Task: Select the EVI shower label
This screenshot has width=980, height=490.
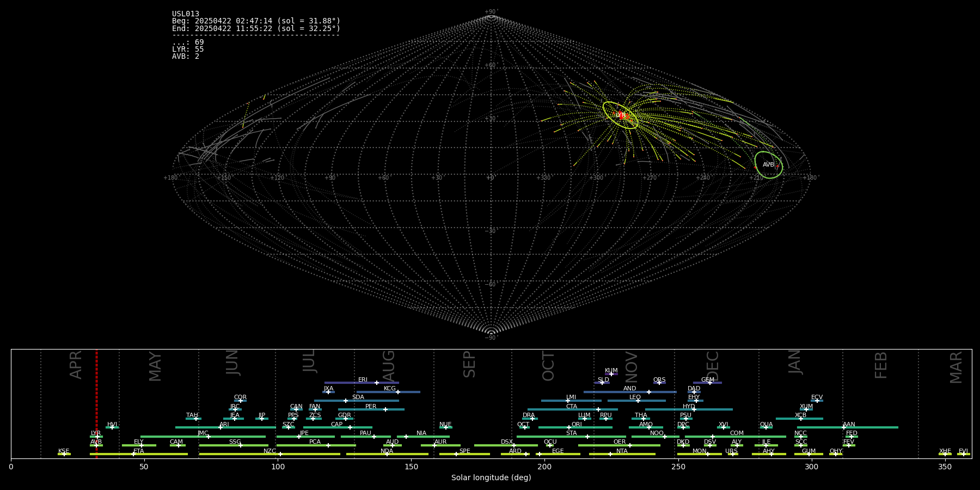Action: pos(963,451)
